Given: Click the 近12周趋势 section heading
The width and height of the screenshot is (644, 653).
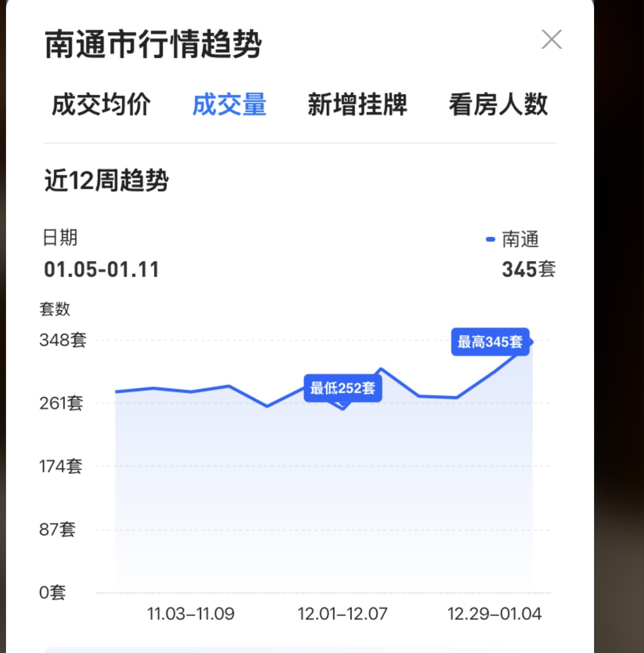Looking at the screenshot, I should (x=107, y=180).
